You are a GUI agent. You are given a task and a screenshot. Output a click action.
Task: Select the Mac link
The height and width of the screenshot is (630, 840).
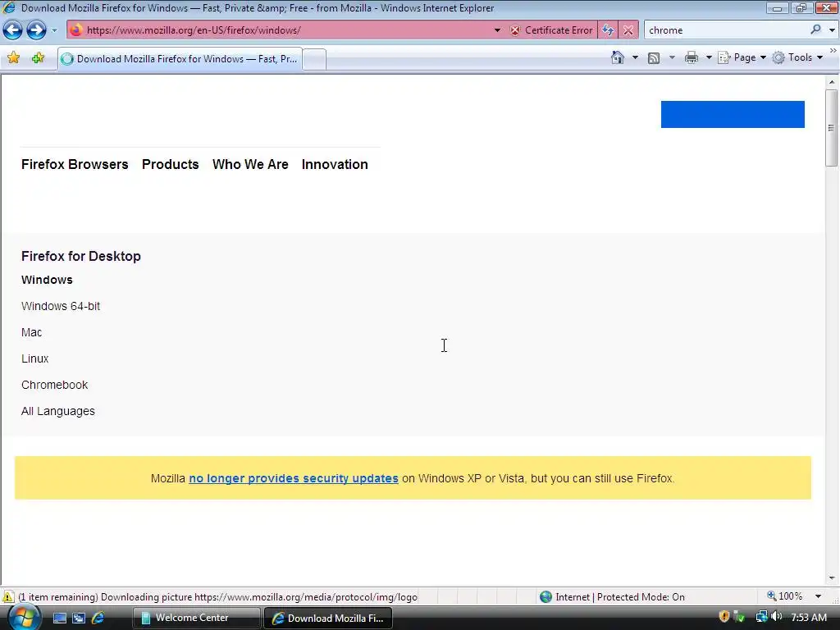[x=32, y=332]
